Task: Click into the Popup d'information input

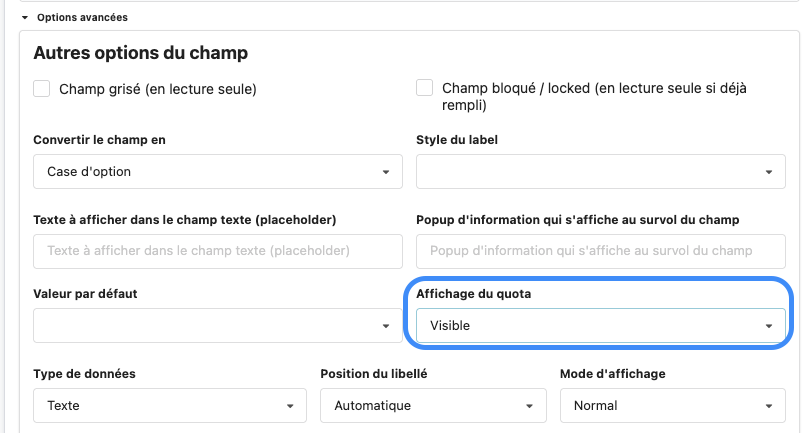Action: coord(599,250)
